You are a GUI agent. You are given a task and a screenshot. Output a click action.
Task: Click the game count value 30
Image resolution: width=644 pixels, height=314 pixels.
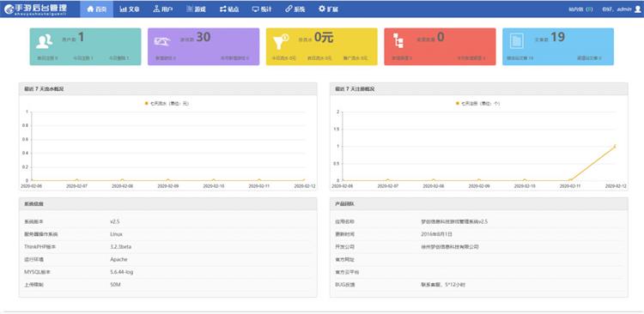(x=203, y=38)
